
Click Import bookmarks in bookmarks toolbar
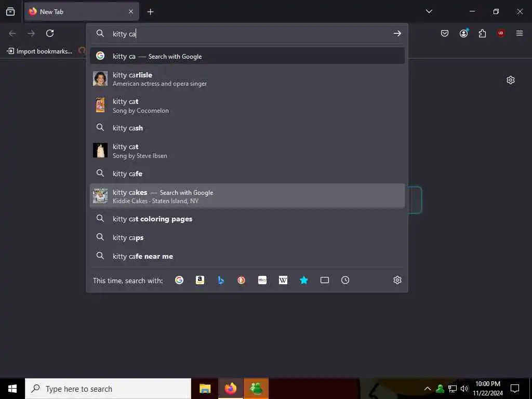click(x=39, y=51)
